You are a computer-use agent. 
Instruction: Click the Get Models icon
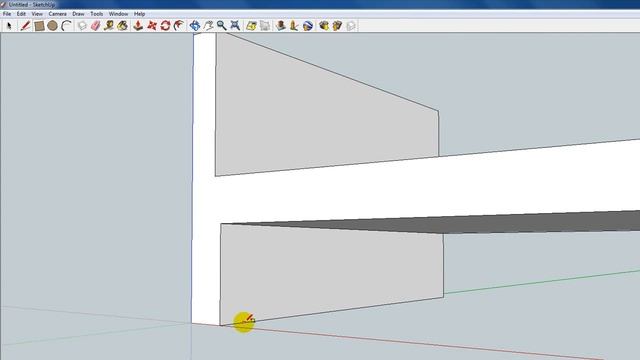[324, 26]
